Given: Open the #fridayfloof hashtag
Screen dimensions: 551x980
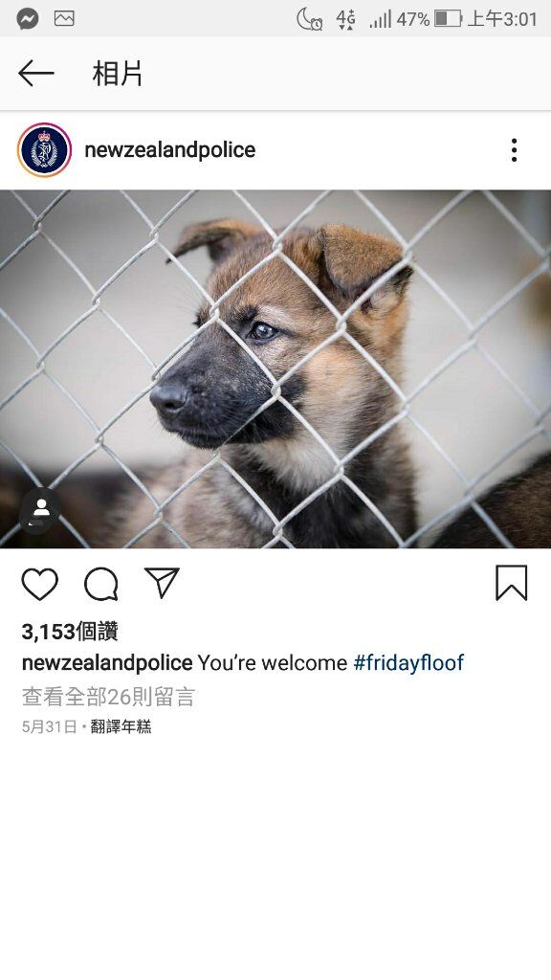Looking at the screenshot, I should click(408, 662).
